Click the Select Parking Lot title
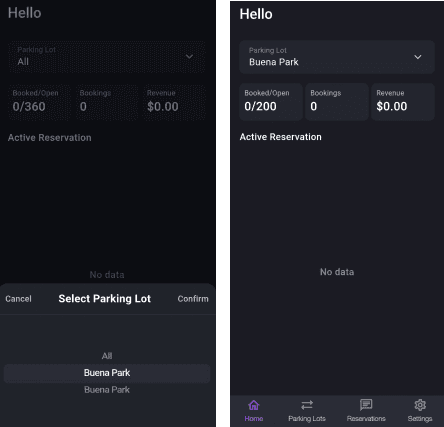 [105, 299]
